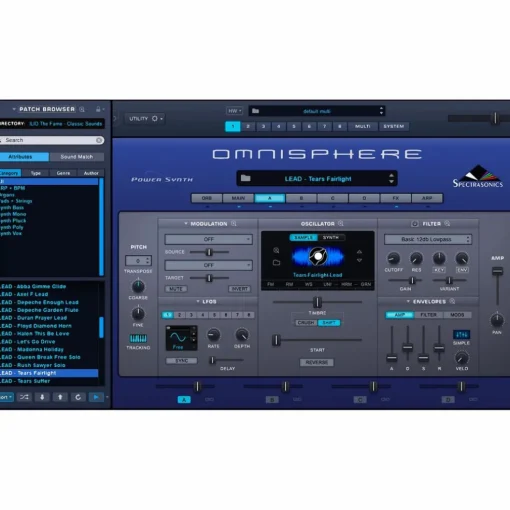Viewport: 510px width, 510px height.
Task: Toggle the Filter power button
Action: click(x=415, y=224)
